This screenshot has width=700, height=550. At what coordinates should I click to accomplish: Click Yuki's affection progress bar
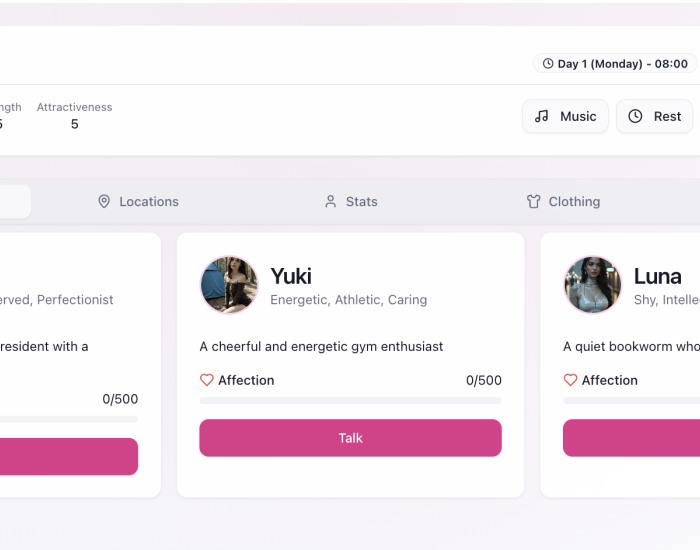coord(350,400)
